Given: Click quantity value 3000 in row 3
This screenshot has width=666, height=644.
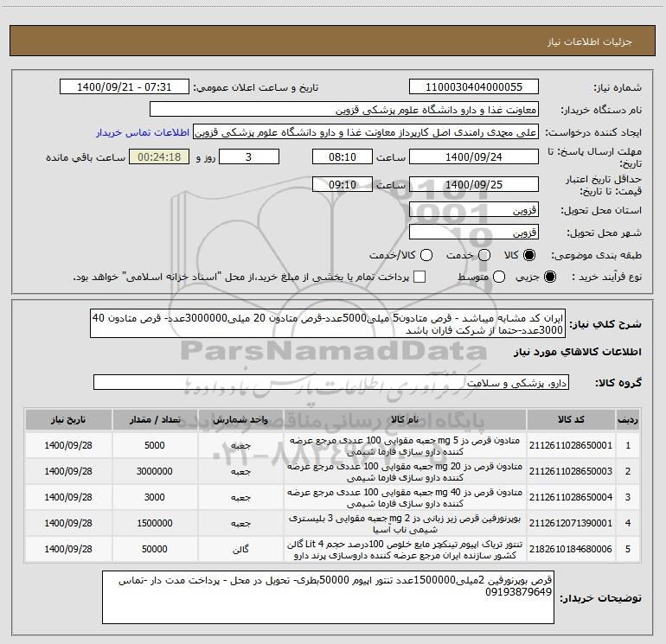Looking at the screenshot, I should click(x=155, y=497).
